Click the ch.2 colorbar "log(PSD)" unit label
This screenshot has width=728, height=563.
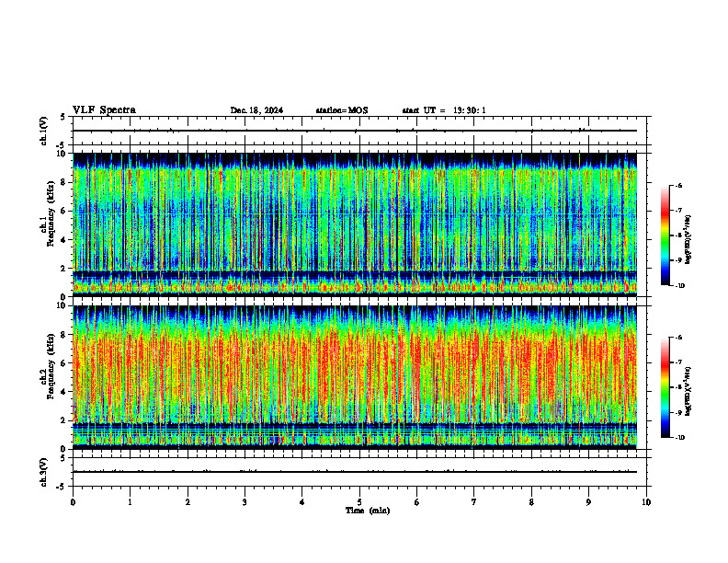pos(688,391)
